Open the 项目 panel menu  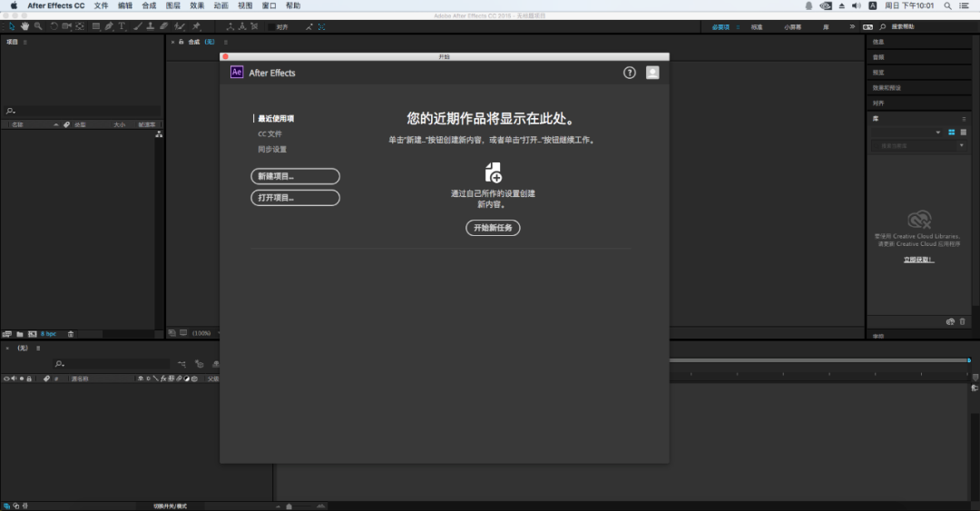pos(25,42)
